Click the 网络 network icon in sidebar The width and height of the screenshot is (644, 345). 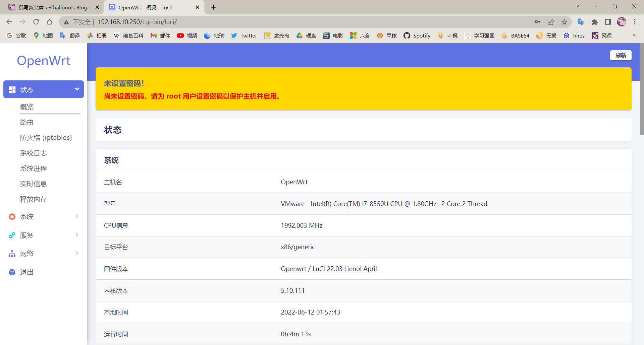[x=12, y=254]
